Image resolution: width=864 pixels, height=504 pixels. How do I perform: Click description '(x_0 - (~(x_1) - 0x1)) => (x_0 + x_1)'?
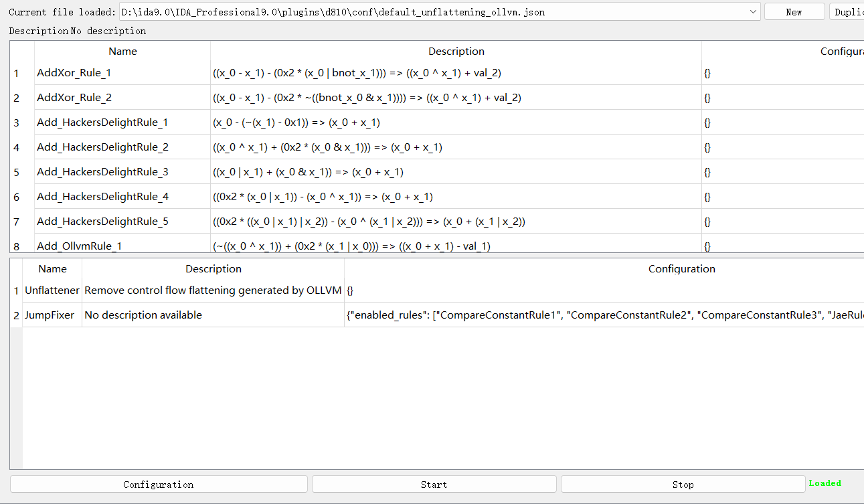(x=296, y=122)
